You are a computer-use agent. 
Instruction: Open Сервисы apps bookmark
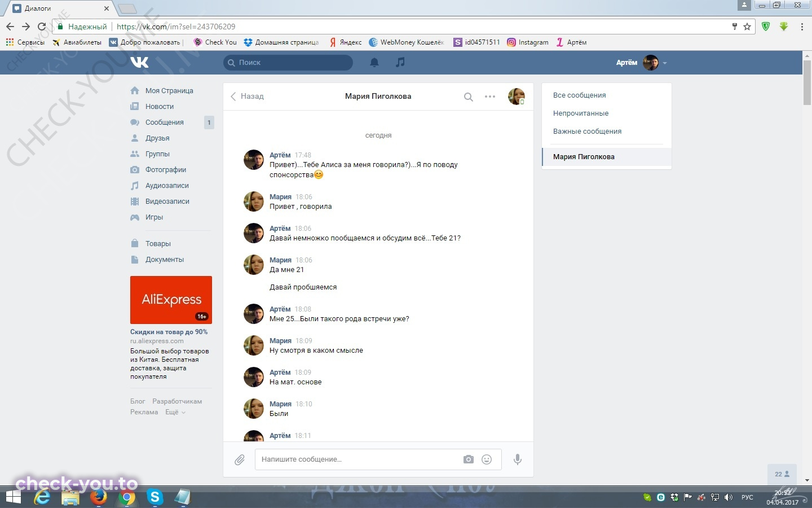coord(25,42)
